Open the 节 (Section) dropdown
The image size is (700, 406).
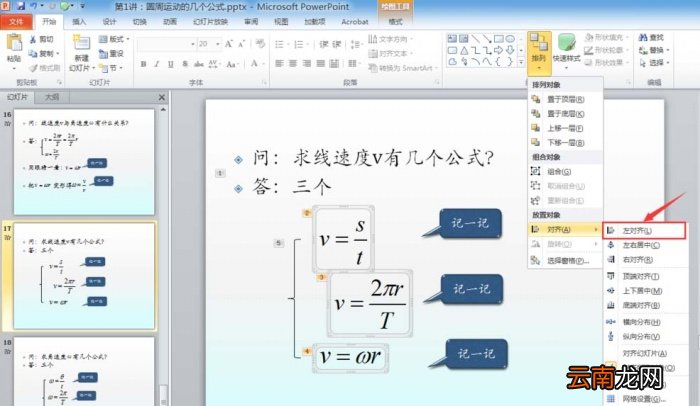(x=111, y=68)
